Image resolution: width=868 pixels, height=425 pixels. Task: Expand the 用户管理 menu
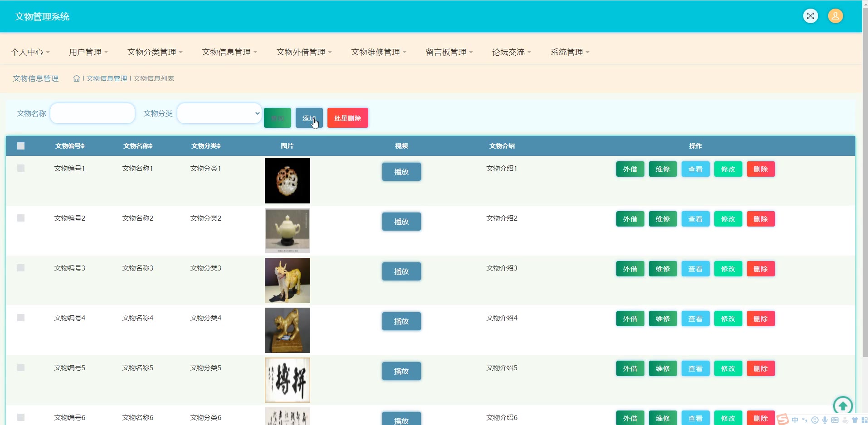[88, 52]
